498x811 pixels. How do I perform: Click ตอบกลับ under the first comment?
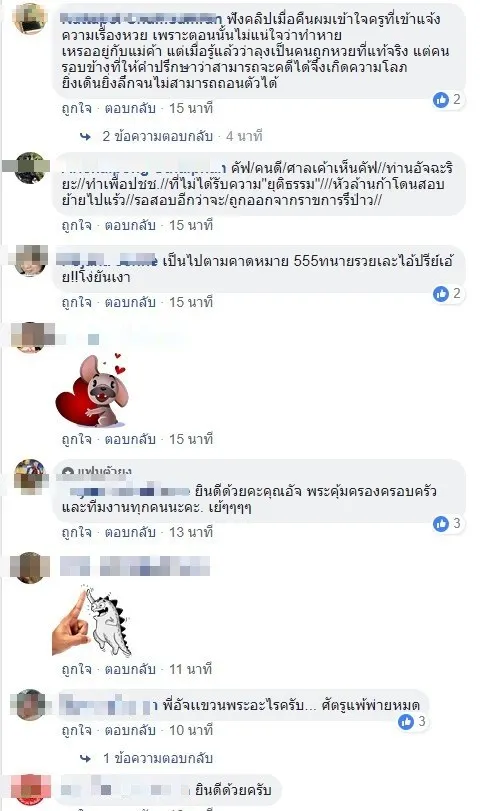(x=130, y=109)
